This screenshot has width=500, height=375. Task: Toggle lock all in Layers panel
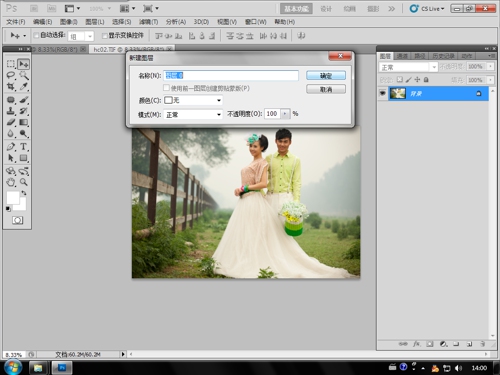(426, 80)
